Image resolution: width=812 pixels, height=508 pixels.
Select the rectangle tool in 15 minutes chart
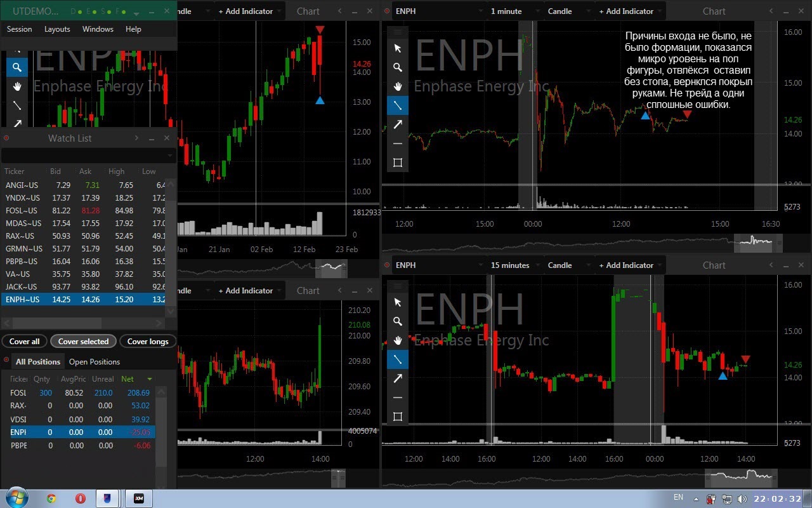point(398,417)
